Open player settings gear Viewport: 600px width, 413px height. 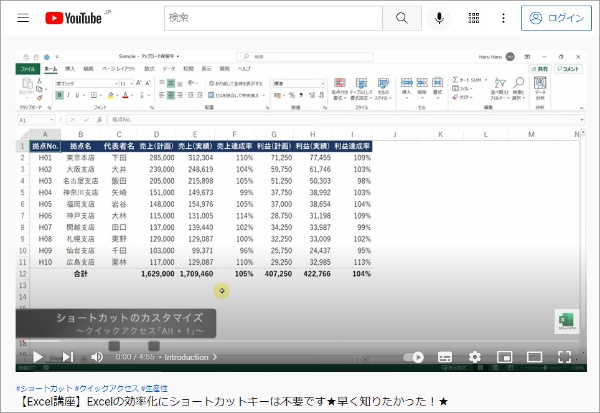pos(474,357)
